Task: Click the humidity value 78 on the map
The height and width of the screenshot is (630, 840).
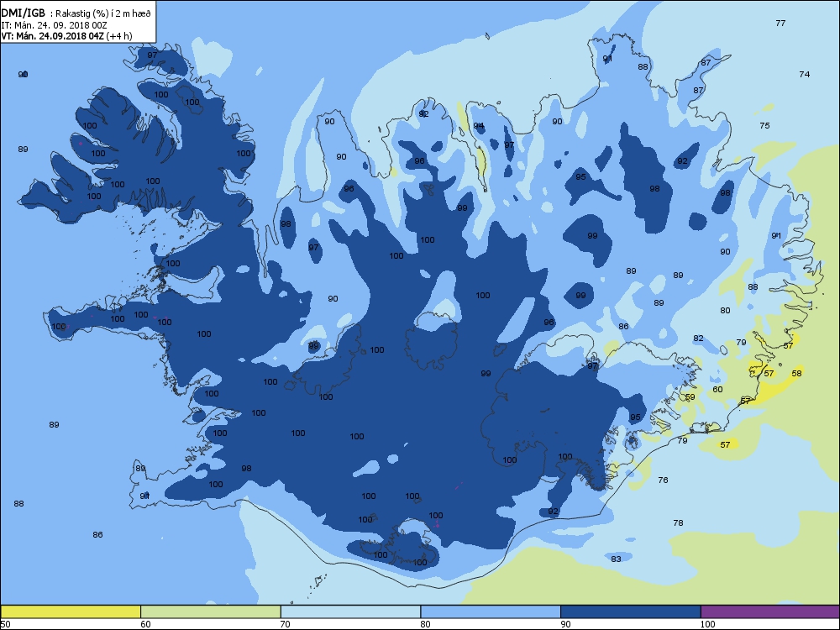Action: point(678,522)
